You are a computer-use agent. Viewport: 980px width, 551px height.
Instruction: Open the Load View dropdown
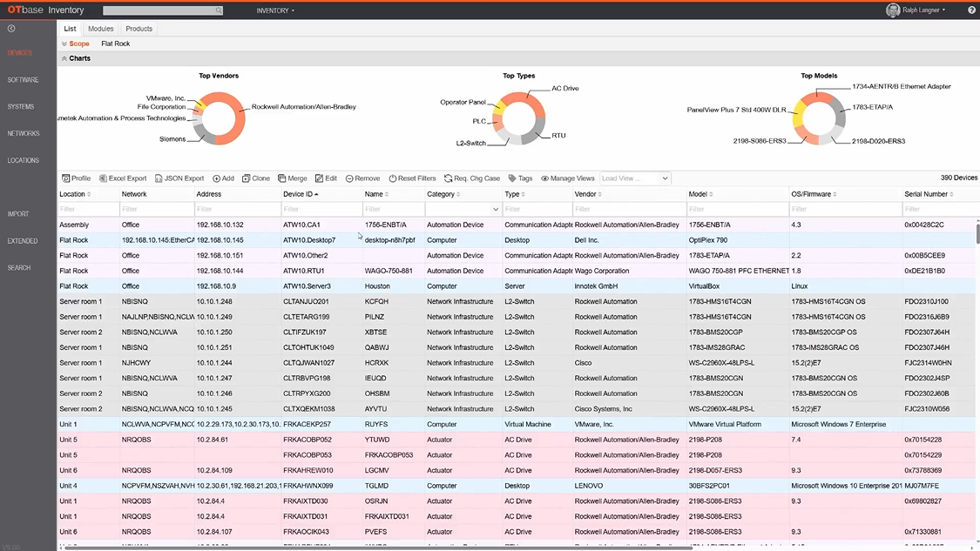coord(635,178)
